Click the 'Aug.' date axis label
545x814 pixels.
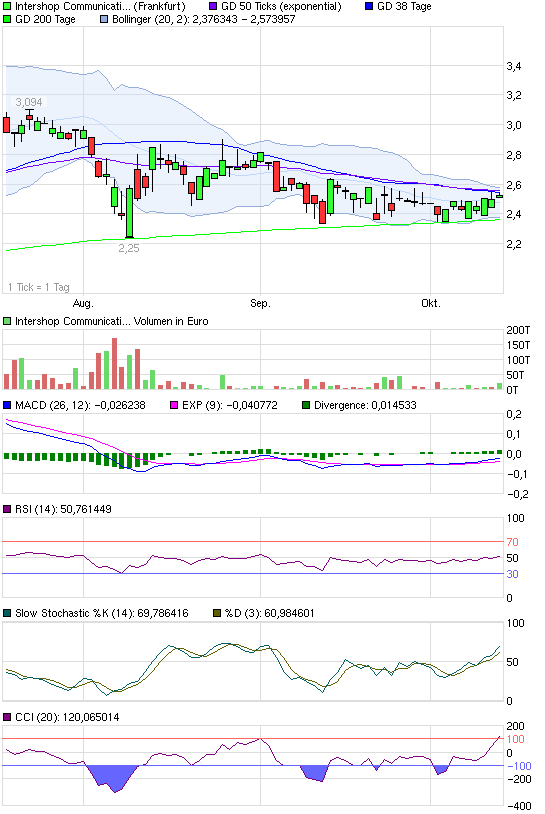83,303
